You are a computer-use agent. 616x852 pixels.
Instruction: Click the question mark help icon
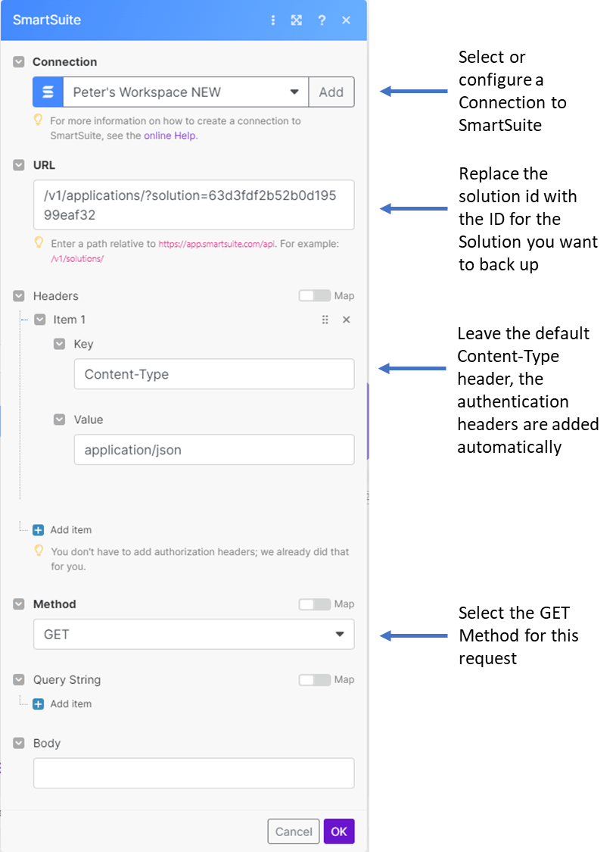click(x=322, y=20)
